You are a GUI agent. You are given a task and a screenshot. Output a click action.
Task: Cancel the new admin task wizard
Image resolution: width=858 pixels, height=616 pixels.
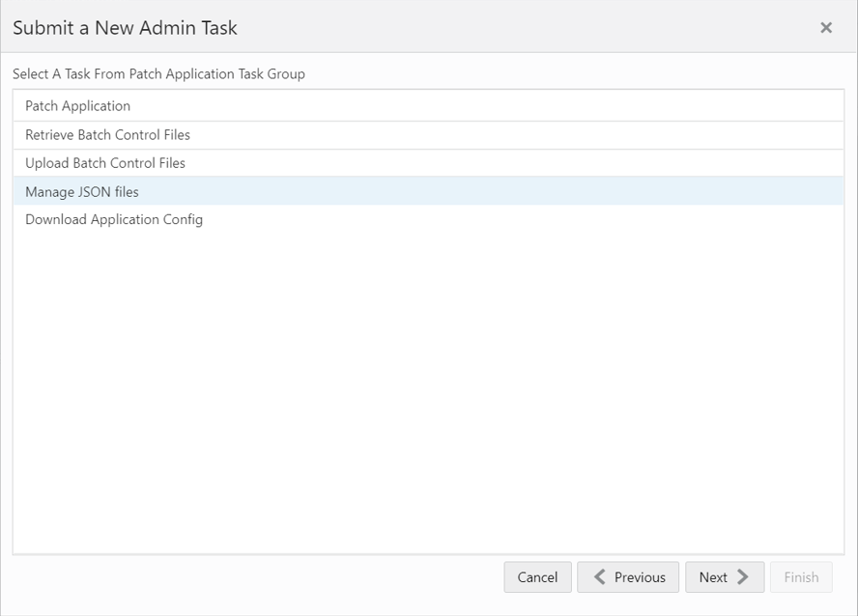point(537,577)
